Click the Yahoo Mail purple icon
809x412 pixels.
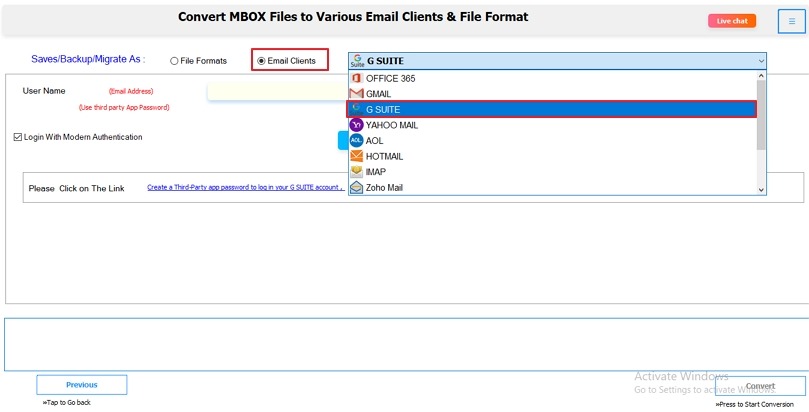[356, 125]
